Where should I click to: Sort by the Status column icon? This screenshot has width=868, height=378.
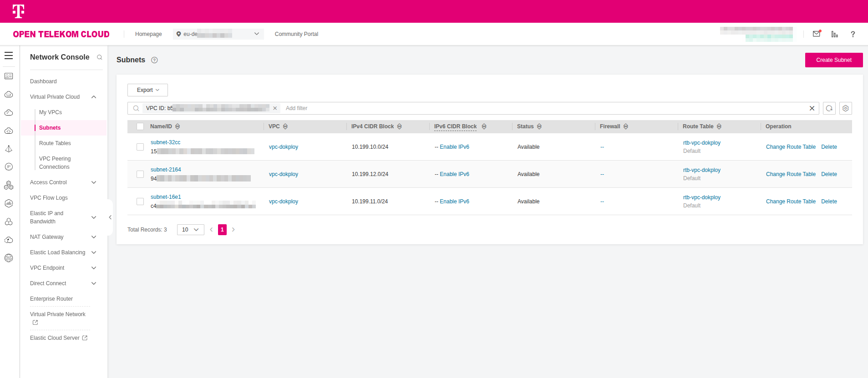(x=539, y=126)
